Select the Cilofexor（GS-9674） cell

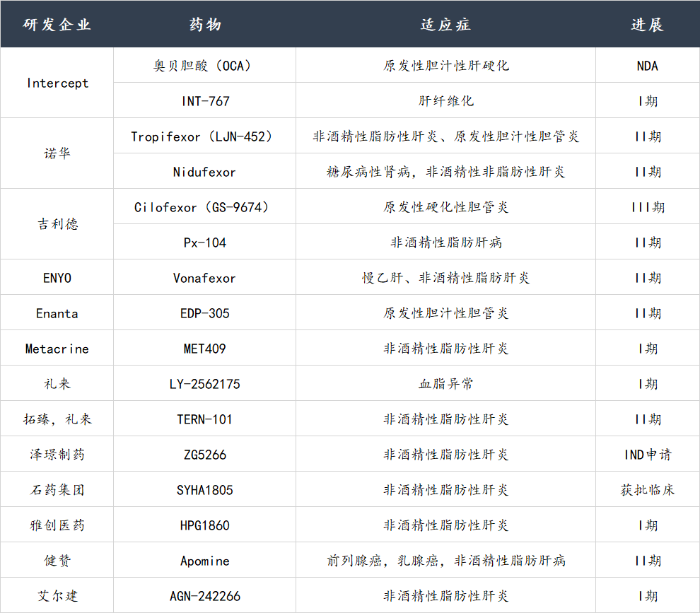pyautogui.click(x=204, y=206)
